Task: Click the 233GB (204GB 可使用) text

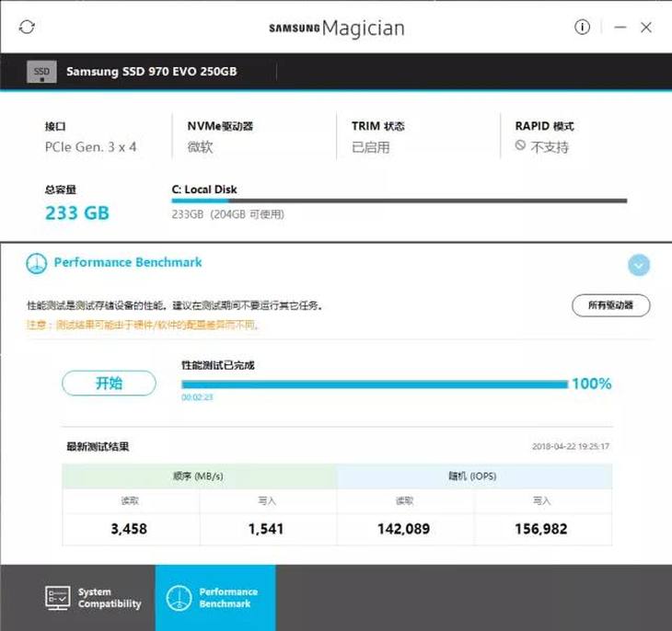Action: click(228, 213)
